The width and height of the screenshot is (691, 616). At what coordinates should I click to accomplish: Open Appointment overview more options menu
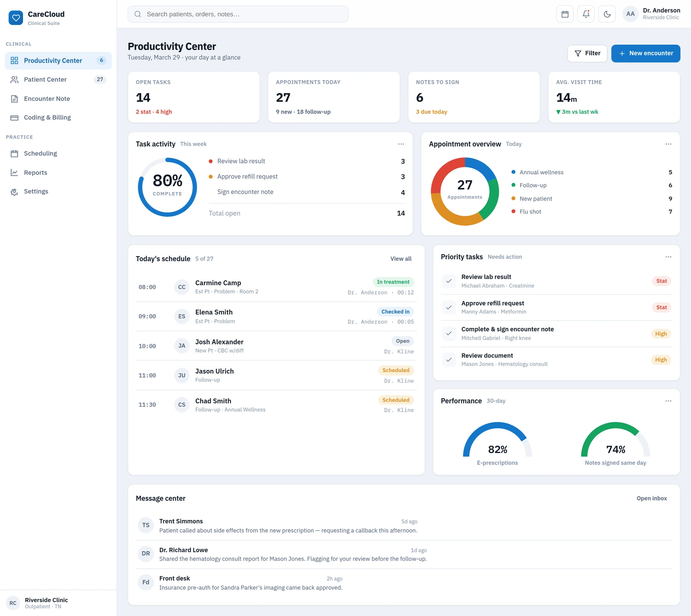click(x=668, y=144)
